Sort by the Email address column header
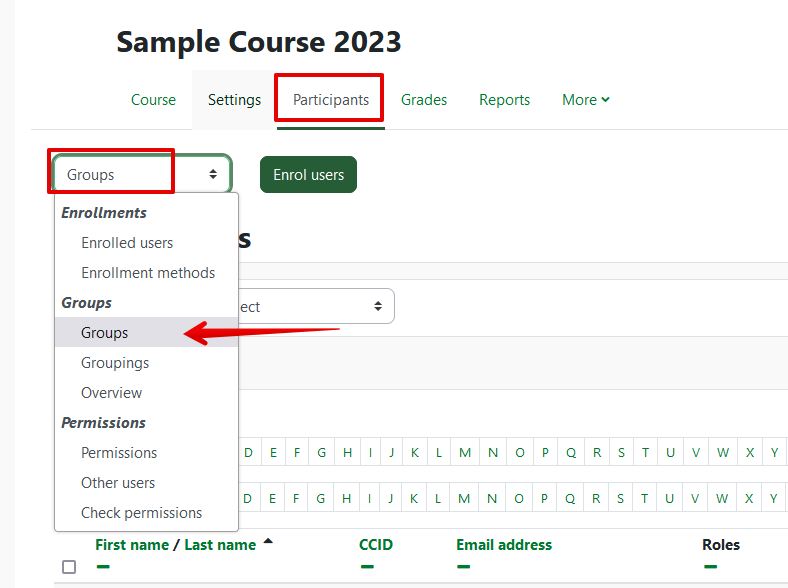This screenshot has height=588, width=788. [x=504, y=545]
